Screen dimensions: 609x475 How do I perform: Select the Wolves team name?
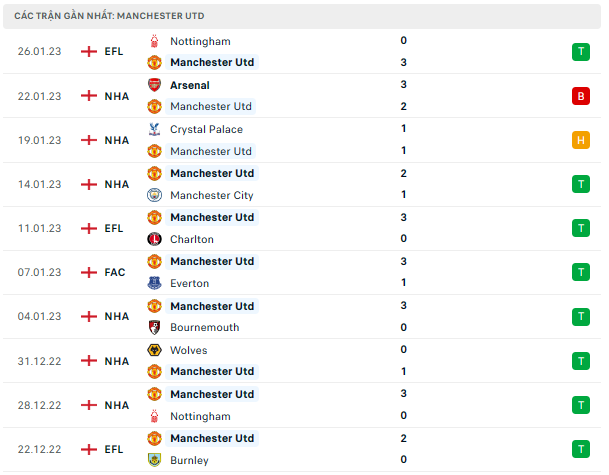[x=189, y=350]
